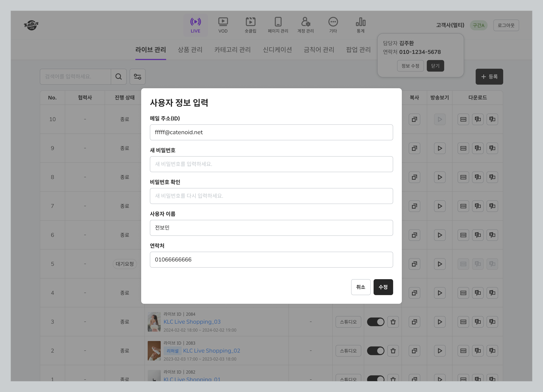Switch to 금칙어 관리 tab
The image size is (543, 392).
pyautogui.click(x=319, y=50)
